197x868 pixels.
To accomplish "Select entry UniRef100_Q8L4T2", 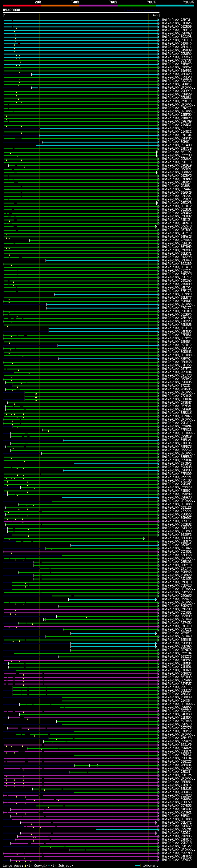I will point(177,822).
